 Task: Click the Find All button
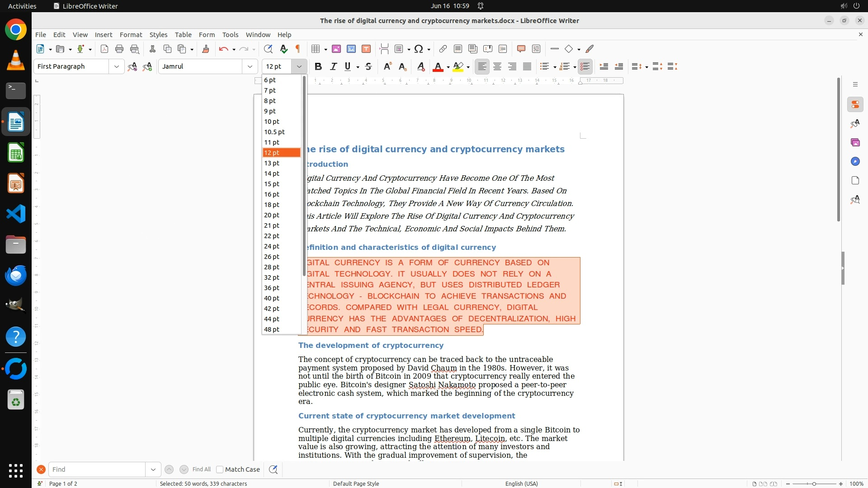(202, 469)
